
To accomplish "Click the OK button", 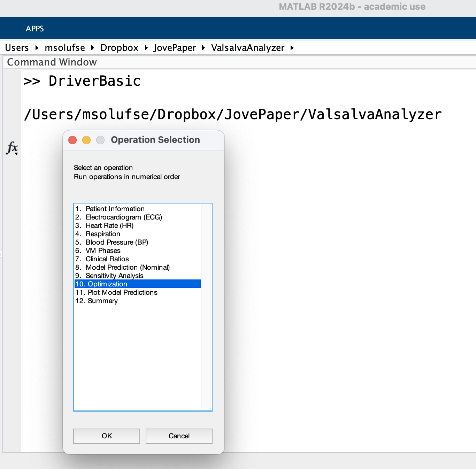I will point(107,436).
